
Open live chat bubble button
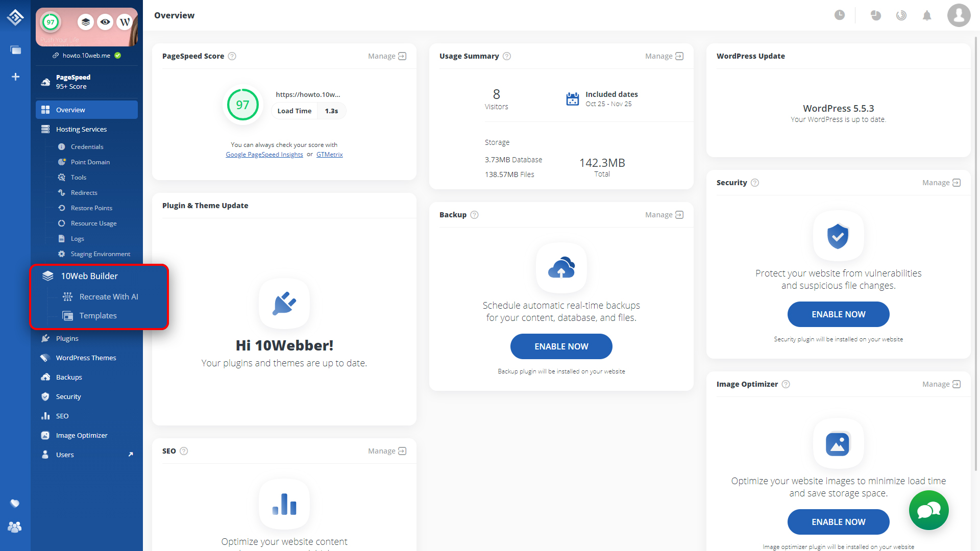929,510
